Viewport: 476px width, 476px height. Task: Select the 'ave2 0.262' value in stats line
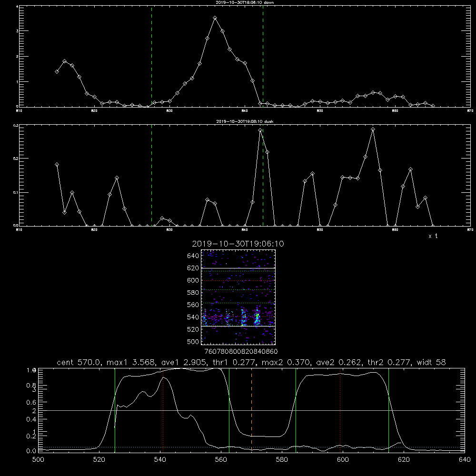[x=338, y=362]
